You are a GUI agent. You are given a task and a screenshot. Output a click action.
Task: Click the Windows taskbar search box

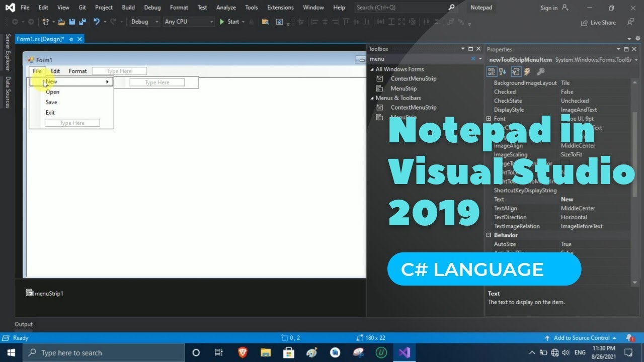tap(104, 352)
